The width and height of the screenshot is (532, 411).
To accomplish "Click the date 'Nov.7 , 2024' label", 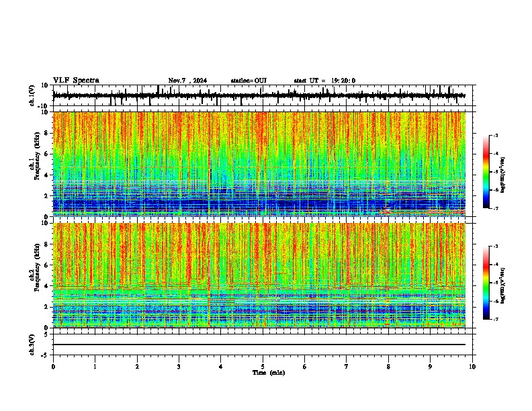I will point(187,81).
